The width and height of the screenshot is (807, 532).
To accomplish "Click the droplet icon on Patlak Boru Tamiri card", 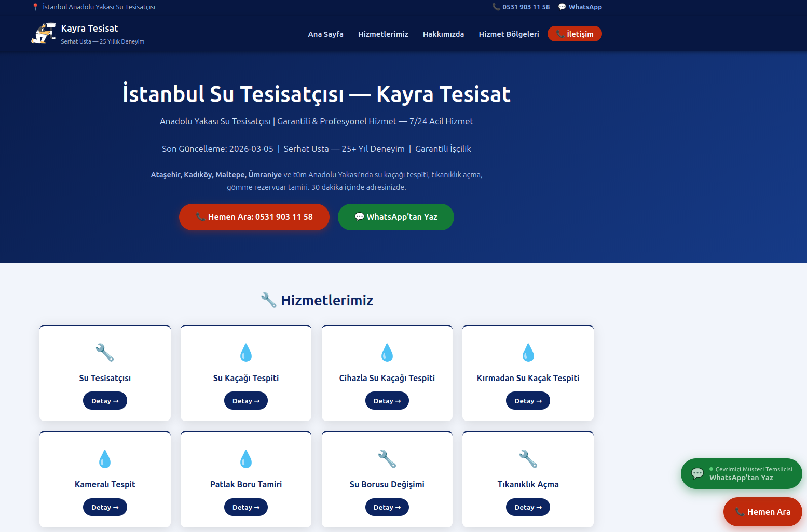I will coord(246,459).
